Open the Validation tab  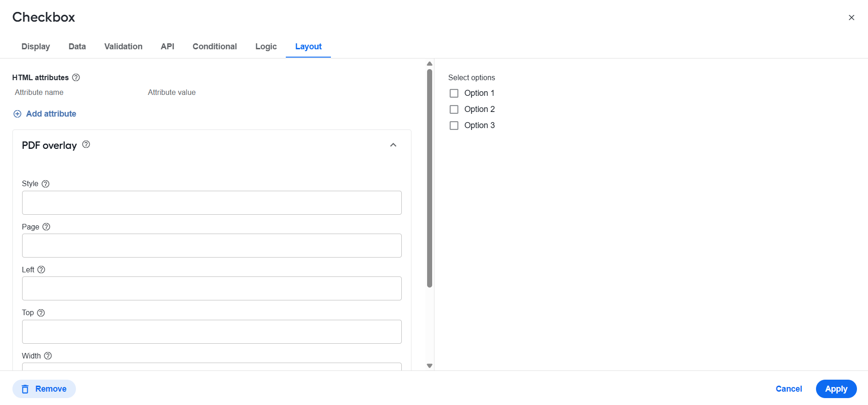pyautogui.click(x=123, y=47)
